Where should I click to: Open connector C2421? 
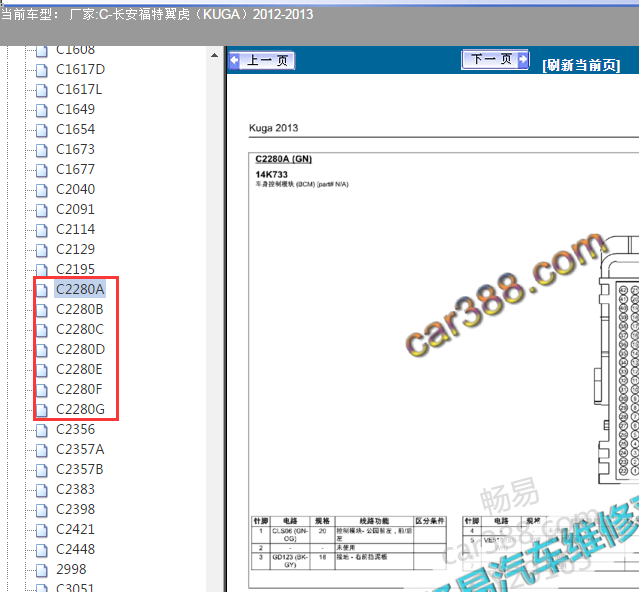pos(75,529)
